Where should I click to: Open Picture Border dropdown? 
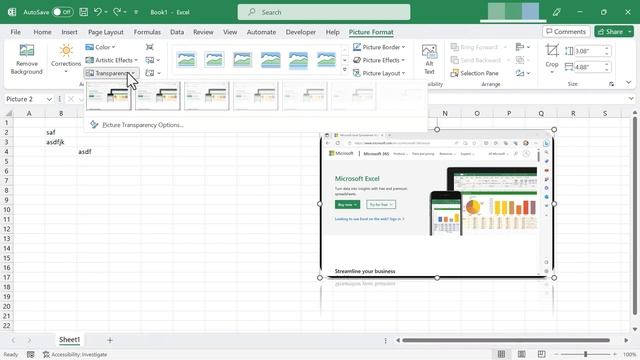[379, 47]
